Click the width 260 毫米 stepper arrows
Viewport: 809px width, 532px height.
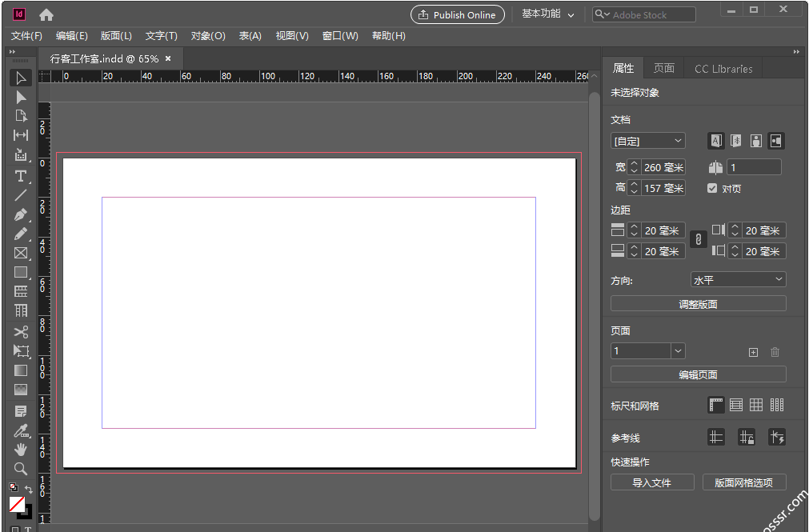click(634, 167)
